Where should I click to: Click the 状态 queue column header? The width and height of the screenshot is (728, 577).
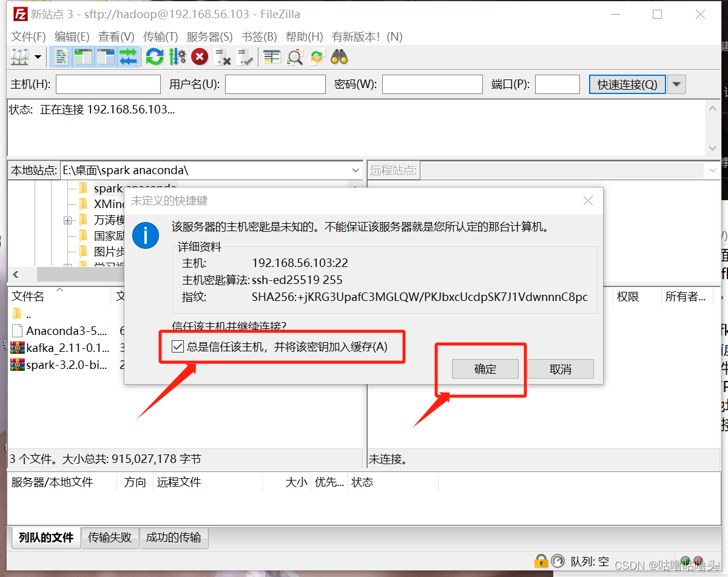(x=393, y=482)
